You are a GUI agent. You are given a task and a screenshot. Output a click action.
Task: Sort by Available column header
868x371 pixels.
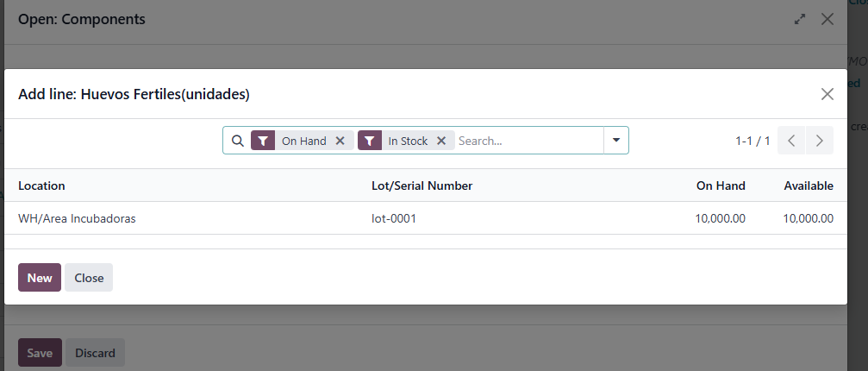point(809,186)
